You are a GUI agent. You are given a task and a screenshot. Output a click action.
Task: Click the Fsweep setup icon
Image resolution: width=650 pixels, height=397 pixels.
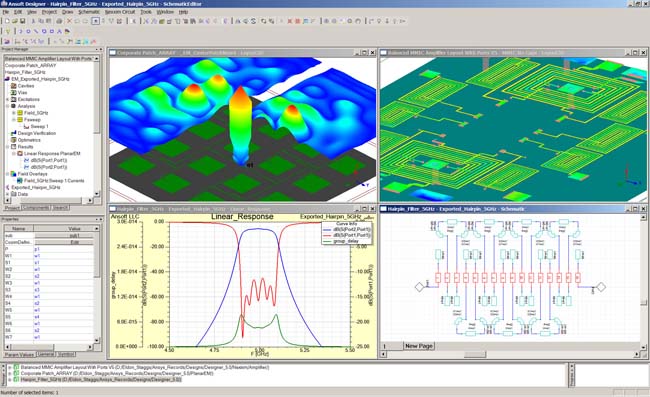[19, 120]
